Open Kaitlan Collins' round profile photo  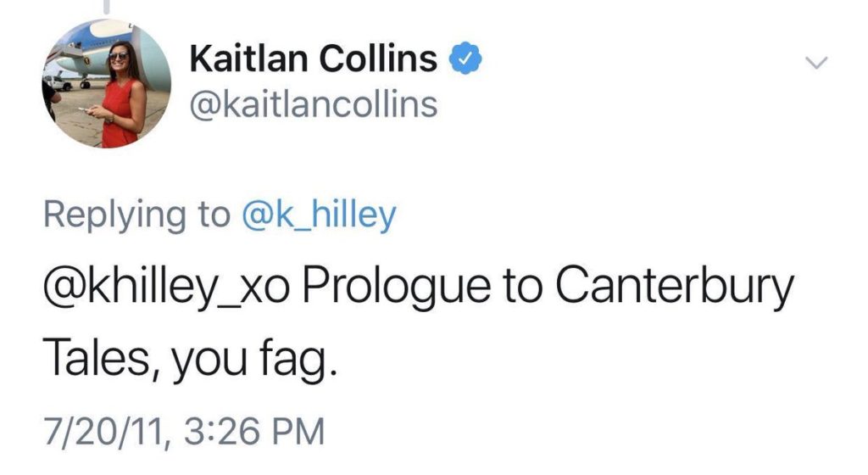click(x=106, y=83)
